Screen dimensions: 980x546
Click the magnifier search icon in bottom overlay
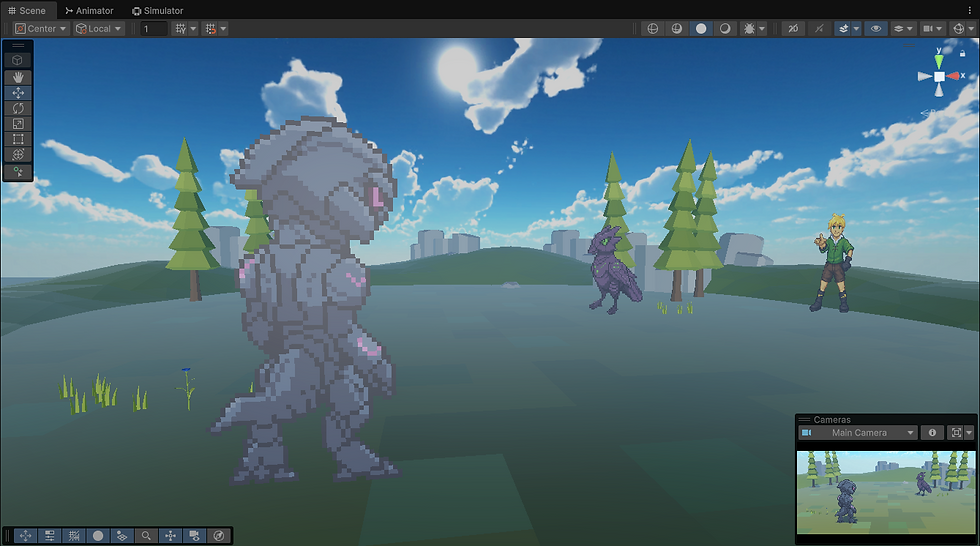(146, 536)
